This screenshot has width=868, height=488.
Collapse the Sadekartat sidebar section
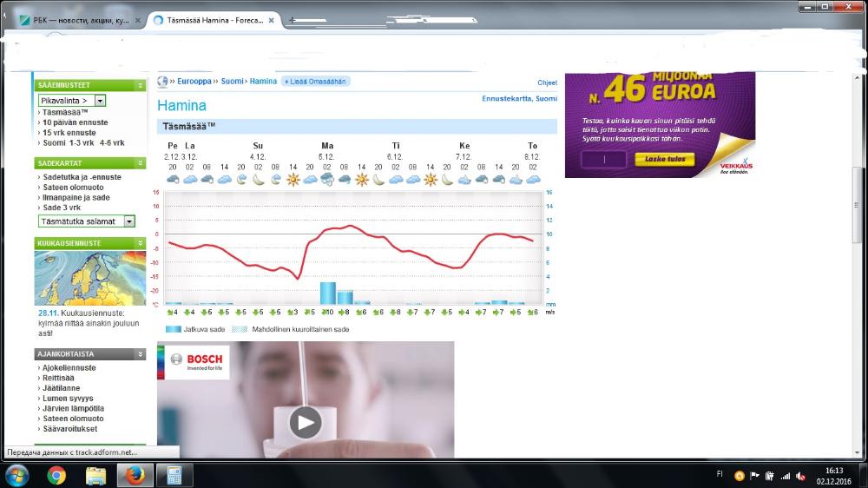(141, 163)
